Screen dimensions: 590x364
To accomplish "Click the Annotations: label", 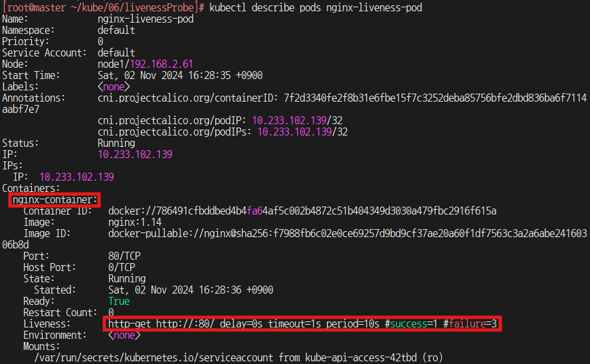I will point(33,98).
